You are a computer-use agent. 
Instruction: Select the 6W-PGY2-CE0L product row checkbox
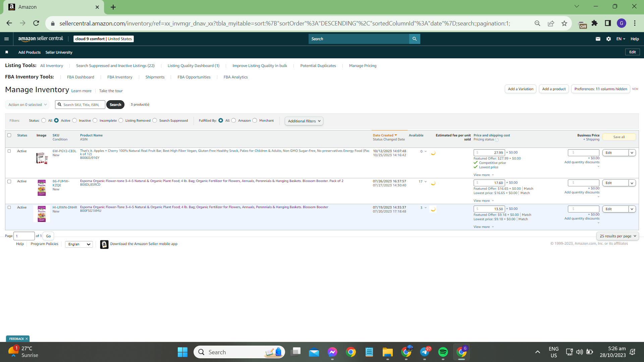click(9, 151)
